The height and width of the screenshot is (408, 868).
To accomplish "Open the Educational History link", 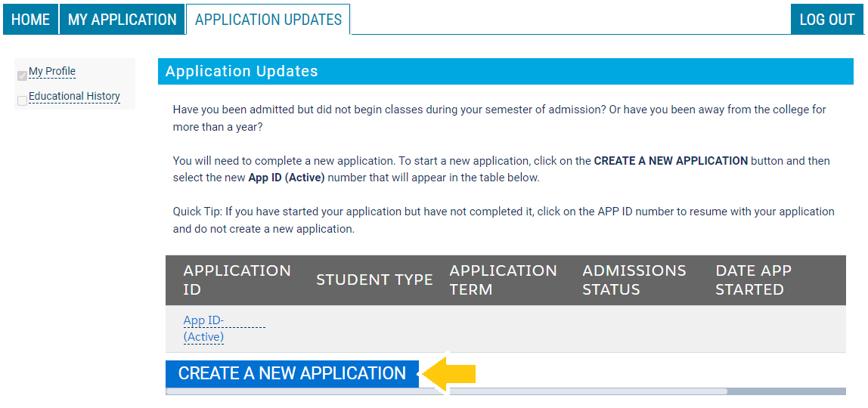I will click(x=74, y=97).
